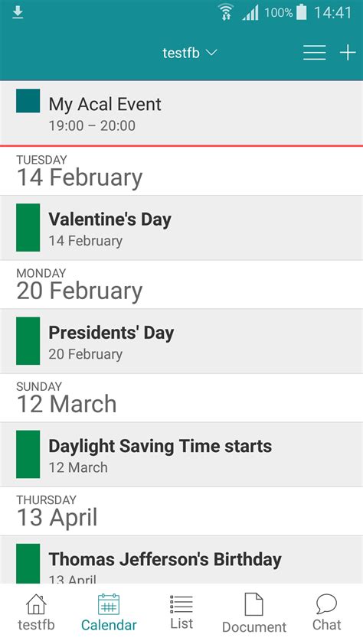The height and width of the screenshot is (644, 363).
Task: Open My Acal Event entry
Action: click(x=181, y=112)
